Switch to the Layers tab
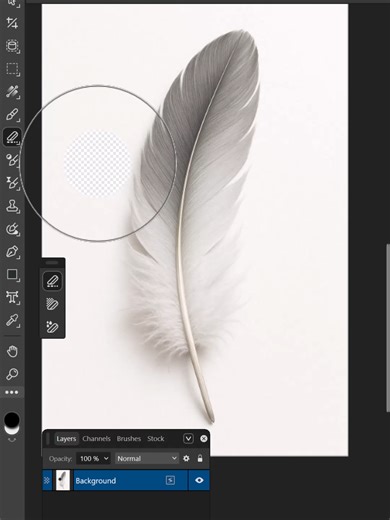The height and width of the screenshot is (520, 390). point(66,439)
